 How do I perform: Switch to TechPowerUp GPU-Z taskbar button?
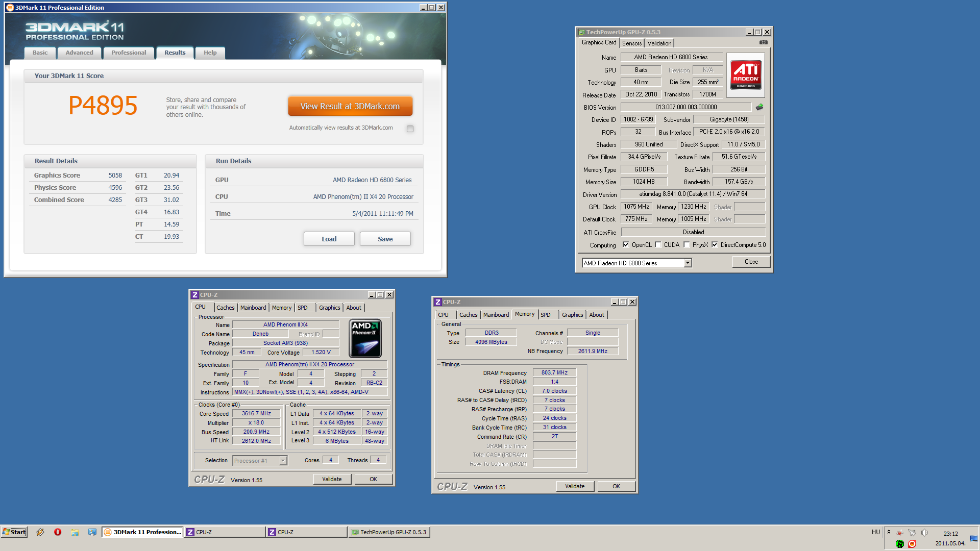(389, 532)
